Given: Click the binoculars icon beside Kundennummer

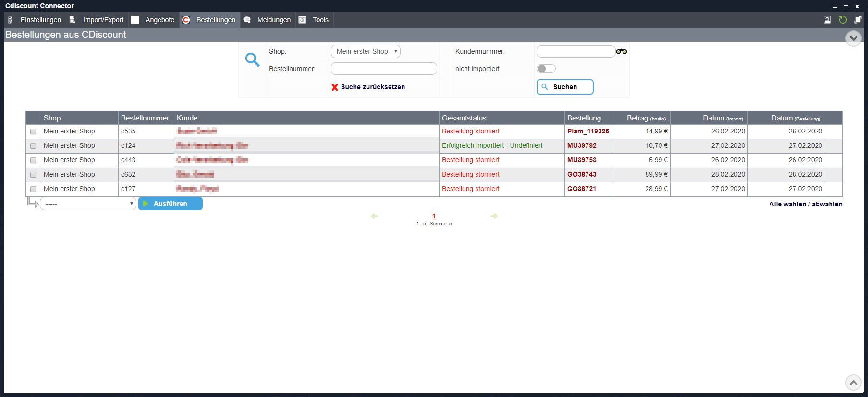Looking at the screenshot, I should [x=622, y=51].
